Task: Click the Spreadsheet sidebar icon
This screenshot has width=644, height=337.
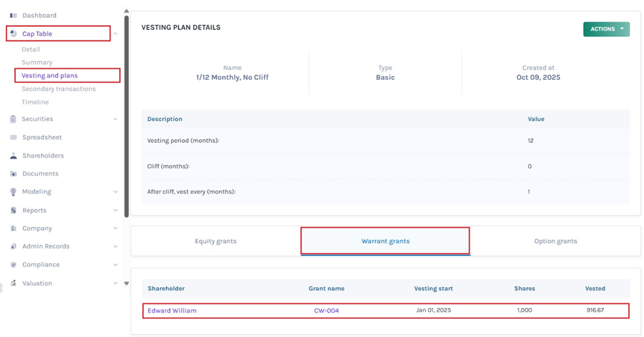Action: click(x=13, y=137)
